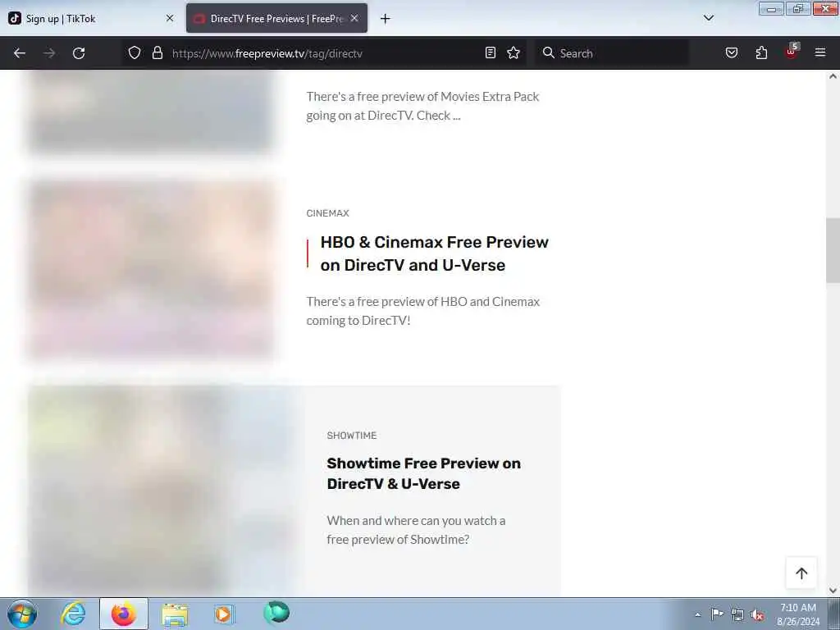The height and width of the screenshot is (630, 840).
Task: Focus the Search box in toolbar
Action: pyautogui.click(x=610, y=53)
